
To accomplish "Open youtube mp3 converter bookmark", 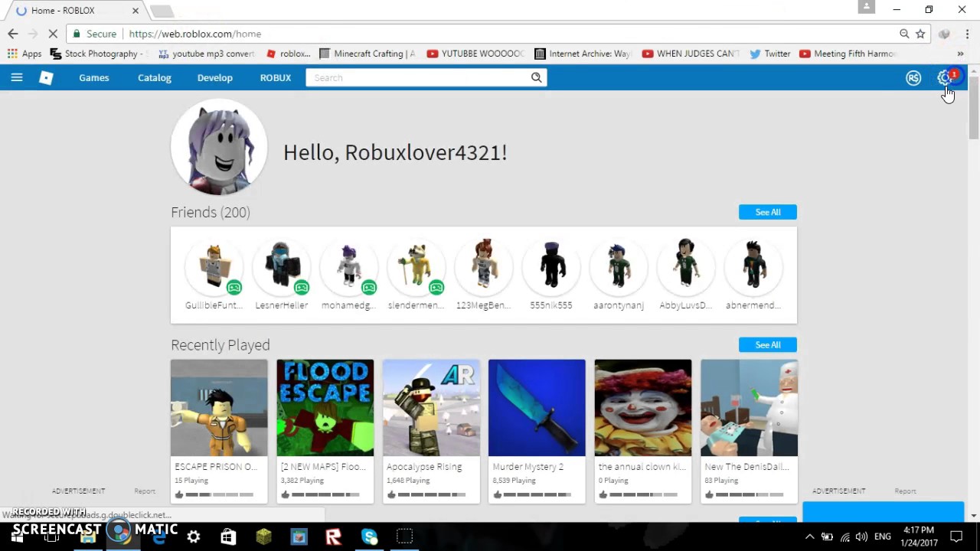I will point(206,54).
